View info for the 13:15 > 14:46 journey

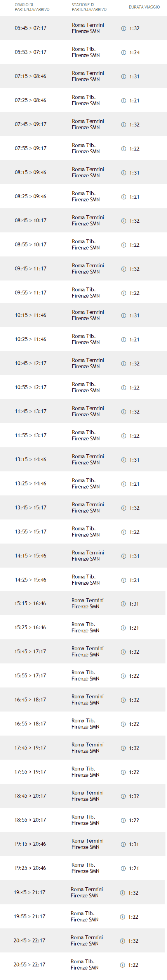tap(124, 460)
